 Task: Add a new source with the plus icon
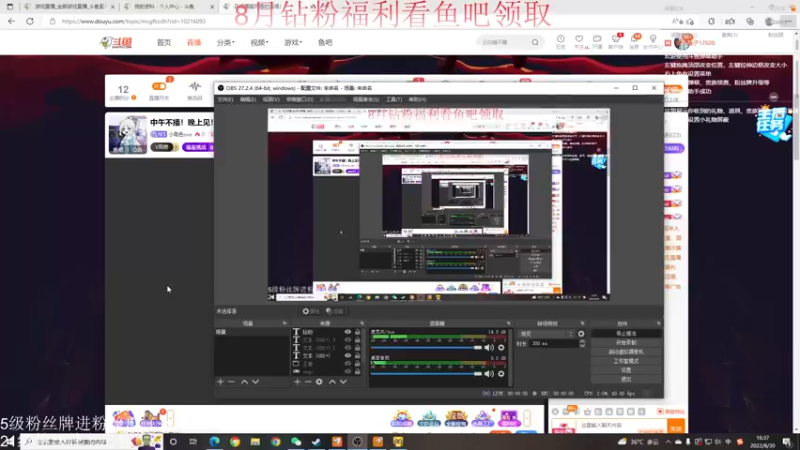297,382
